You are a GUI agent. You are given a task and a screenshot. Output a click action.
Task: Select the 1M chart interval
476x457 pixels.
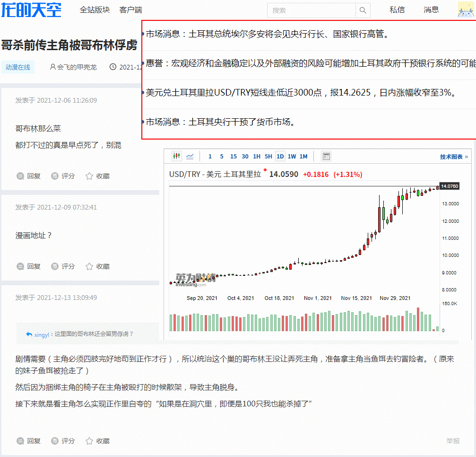pos(303,157)
